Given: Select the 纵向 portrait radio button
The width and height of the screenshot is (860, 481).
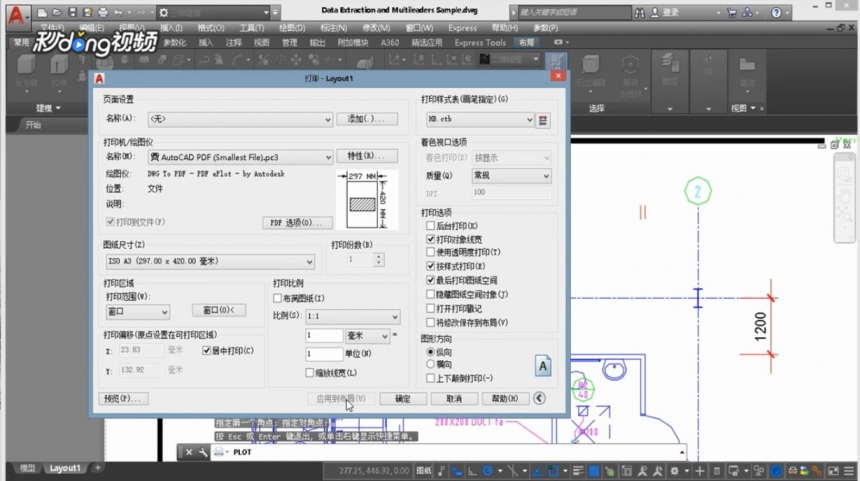Looking at the screenshot, I should click(431, 352).
